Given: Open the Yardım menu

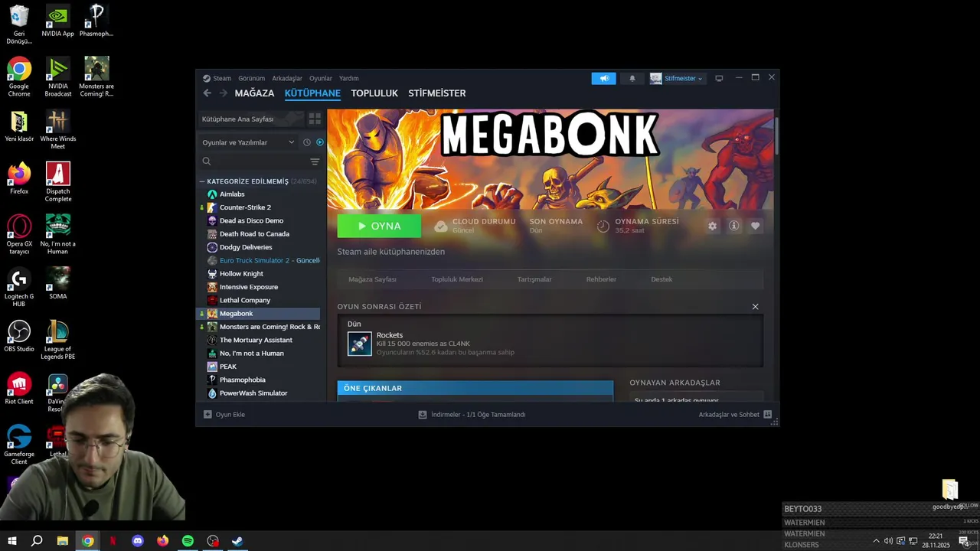Looking at the screenshot, I should point(348,78).
